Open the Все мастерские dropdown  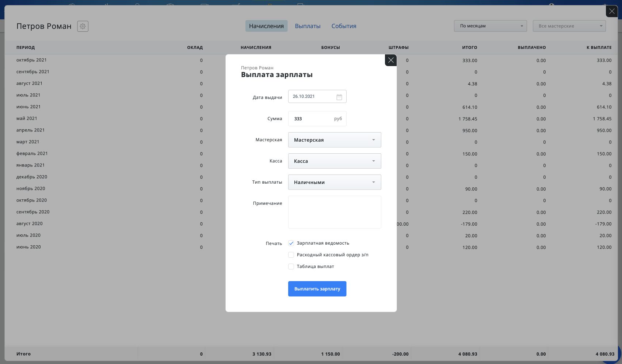click(569, 26)
